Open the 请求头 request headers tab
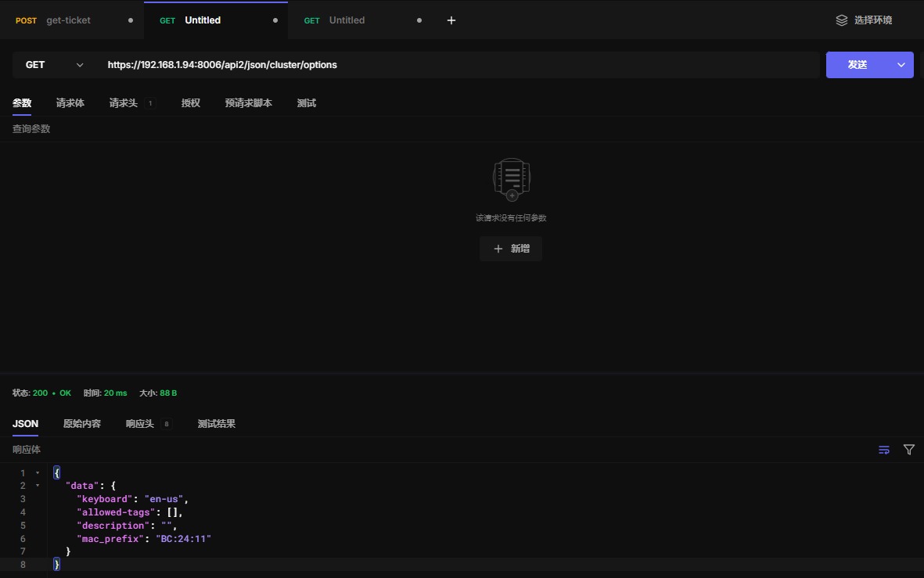 point(124,103)
